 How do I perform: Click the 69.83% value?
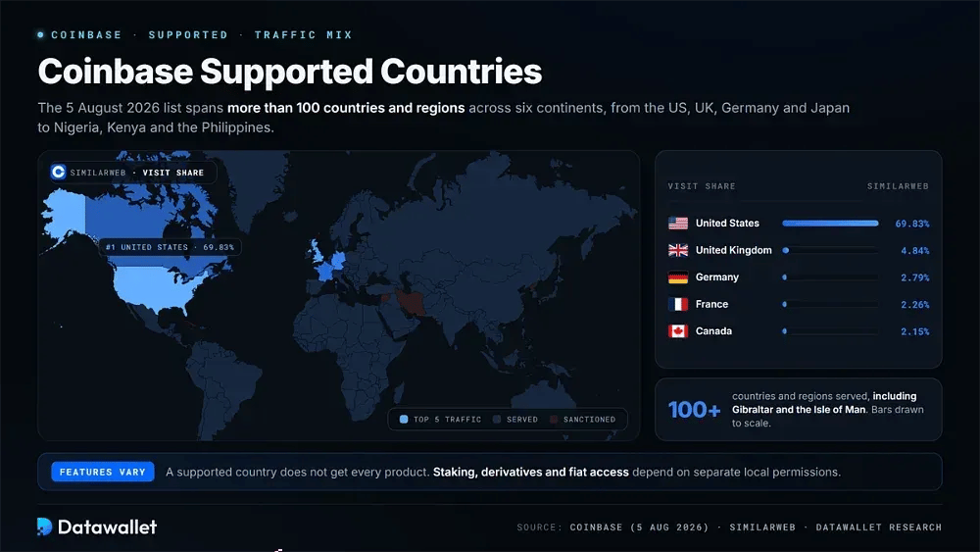coord(911,224)
